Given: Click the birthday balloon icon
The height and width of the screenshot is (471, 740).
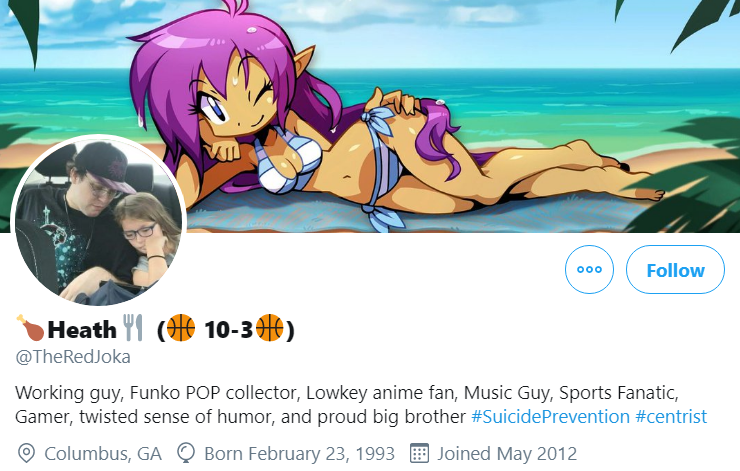Looking at the screenshot, I should click(x=186, y=454).
